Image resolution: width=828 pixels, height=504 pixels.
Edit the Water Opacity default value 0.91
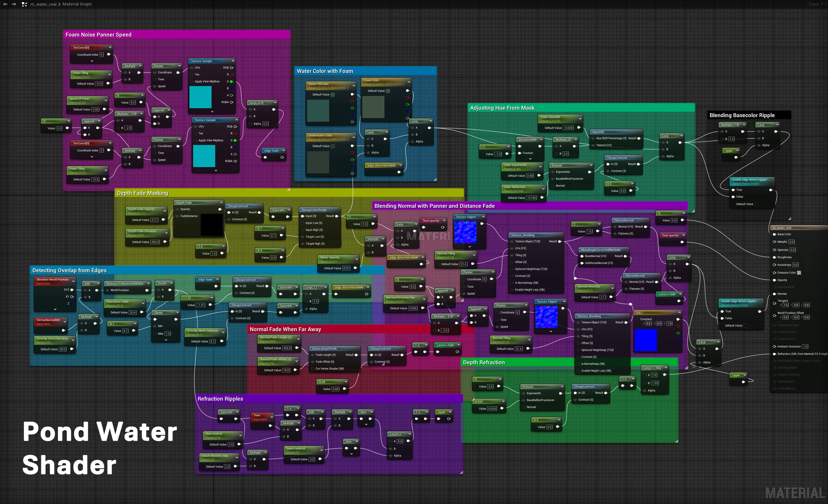pos(346,268)
